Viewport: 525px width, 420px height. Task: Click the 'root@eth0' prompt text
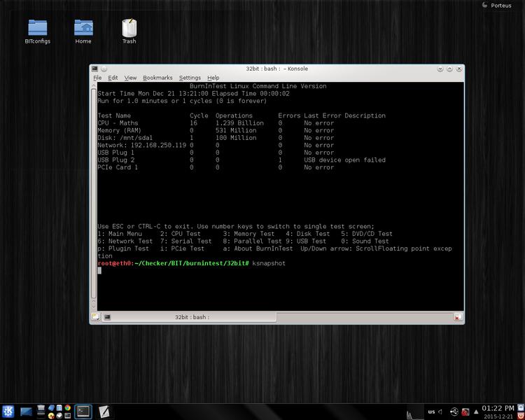tap(114, 264)
